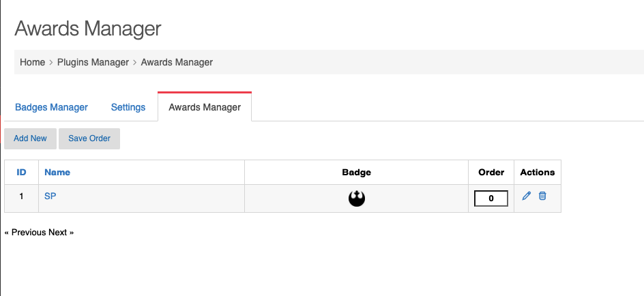Click the Add New button

click(x=30, y=138)
